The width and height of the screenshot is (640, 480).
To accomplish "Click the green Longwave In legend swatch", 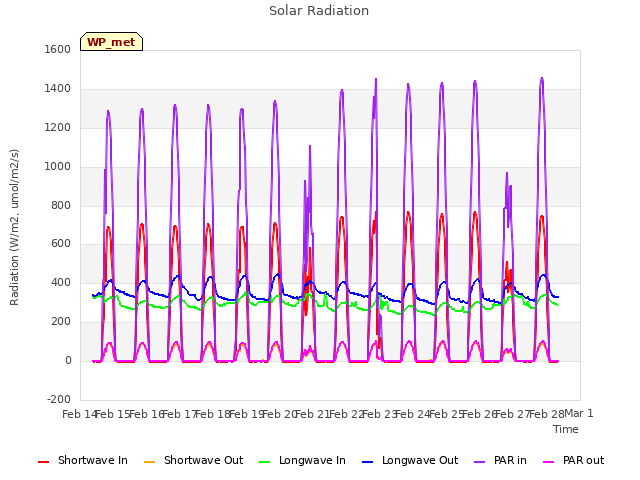I will click(264, 462).
